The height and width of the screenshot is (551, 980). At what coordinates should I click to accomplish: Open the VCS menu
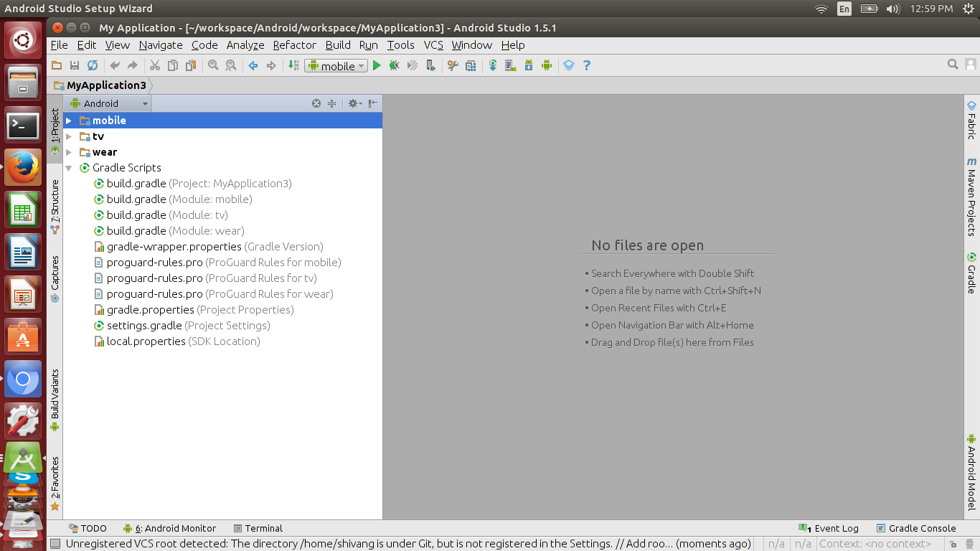click(433, 44)
